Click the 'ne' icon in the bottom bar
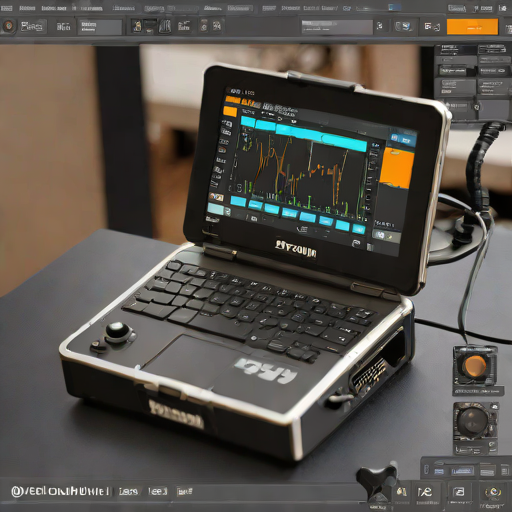The height and width of the screenshot is (512, 512). [425, 492]
